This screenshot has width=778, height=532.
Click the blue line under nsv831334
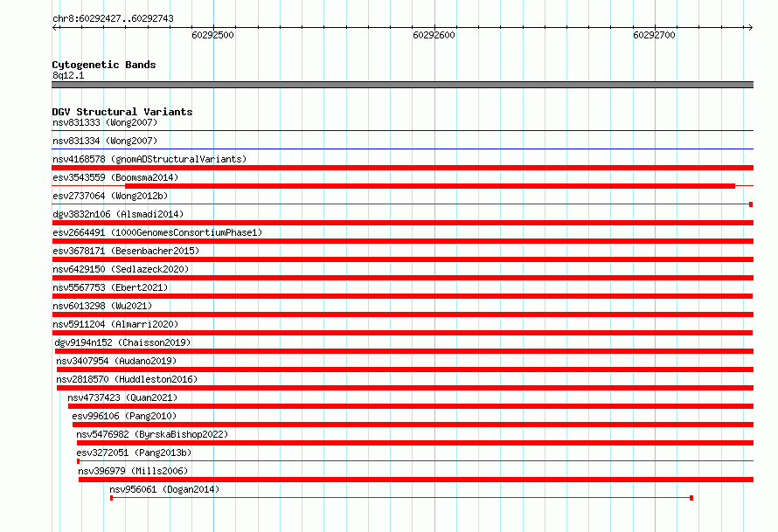[x=402, y=149]
